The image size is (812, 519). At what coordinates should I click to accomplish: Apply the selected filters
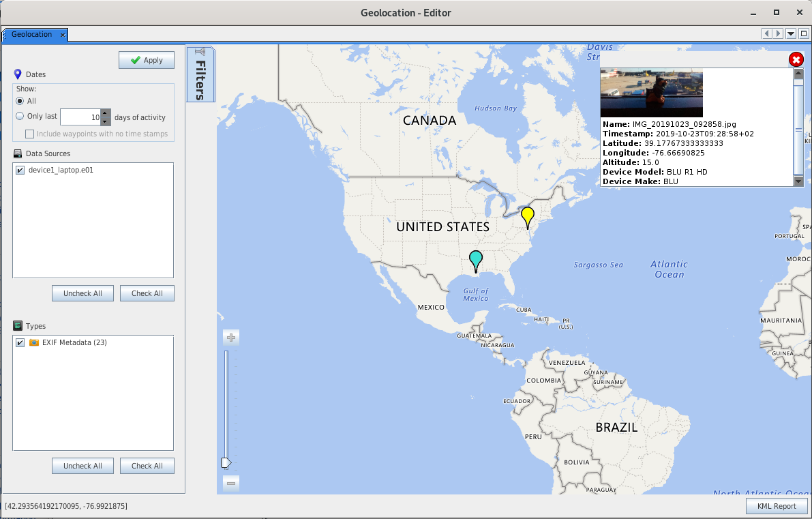(x=147, y=60)
